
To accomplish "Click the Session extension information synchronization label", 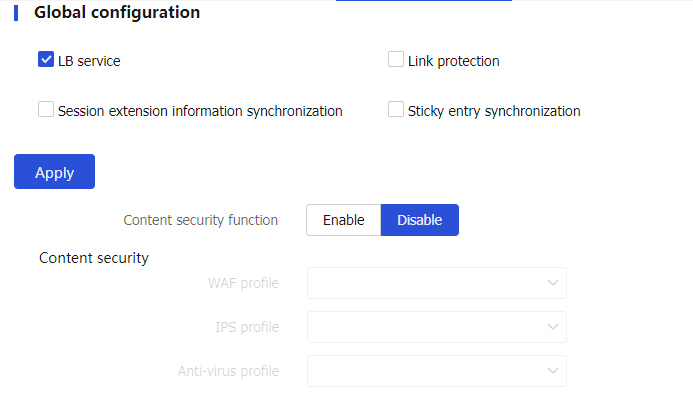I will point(200,111).
